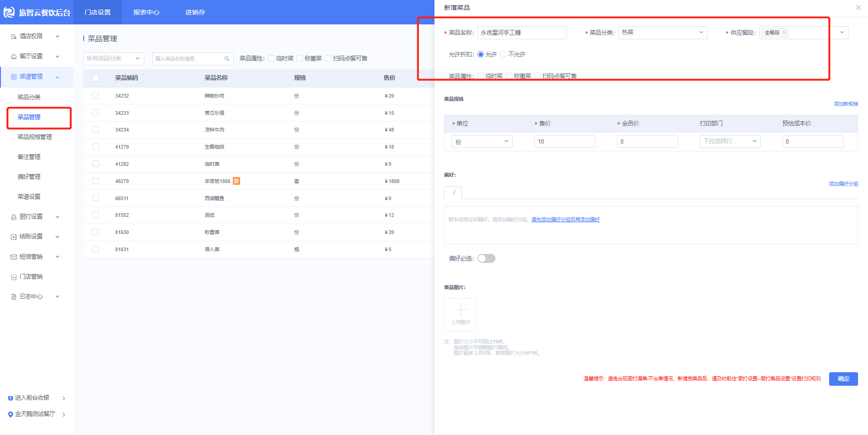Open 备注管理 in the sidebar

(29, 157)
